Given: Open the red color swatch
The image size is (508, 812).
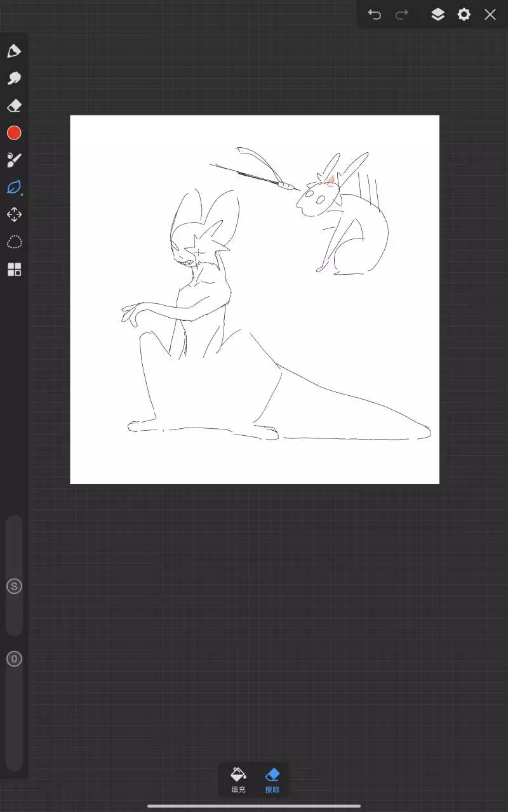Looking at the screenshot, I should pyautogui.click(x=14, y=133).
